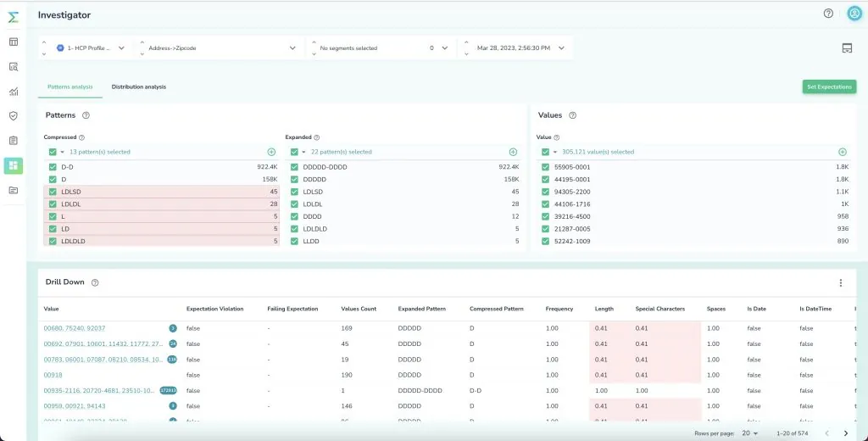Viewport: 868px width, 441px height.
Task: Select the Patterns analysis tab
Action: point(70,87)
